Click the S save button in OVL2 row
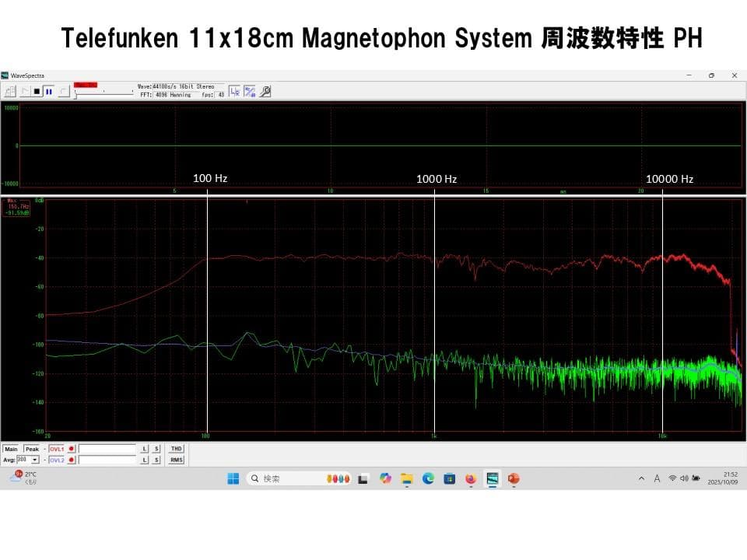 tap(156, 460)
